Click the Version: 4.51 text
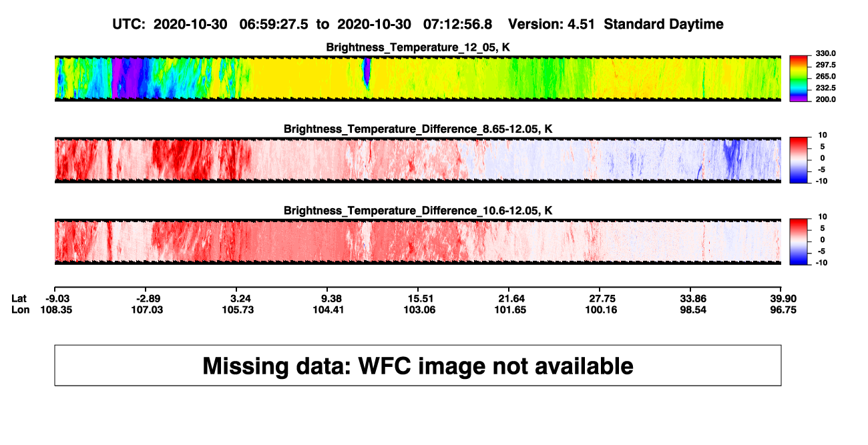The width and height of the screenshot is (868, 445). click(552, 24)
